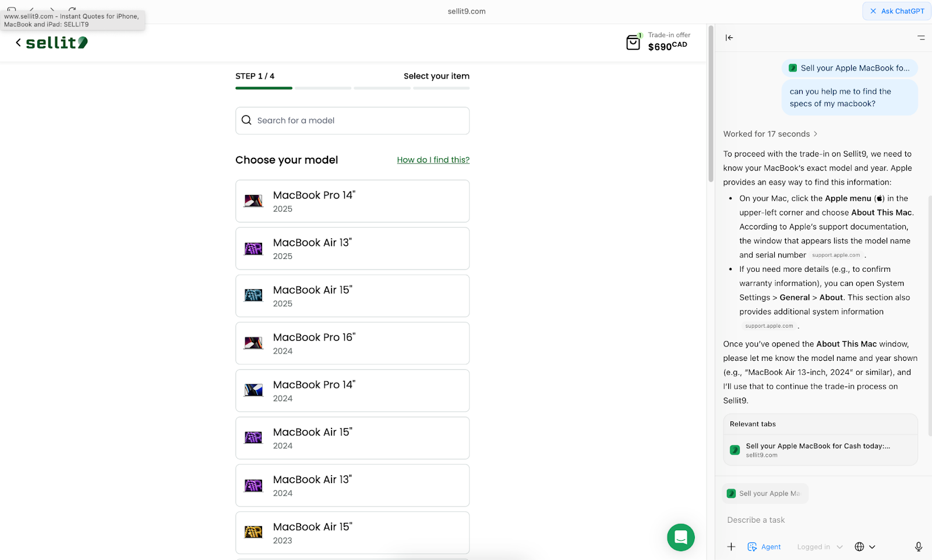Activate the microphone dictation icon
Viewport: 932px width, 560px height.
tap(919, 547)
